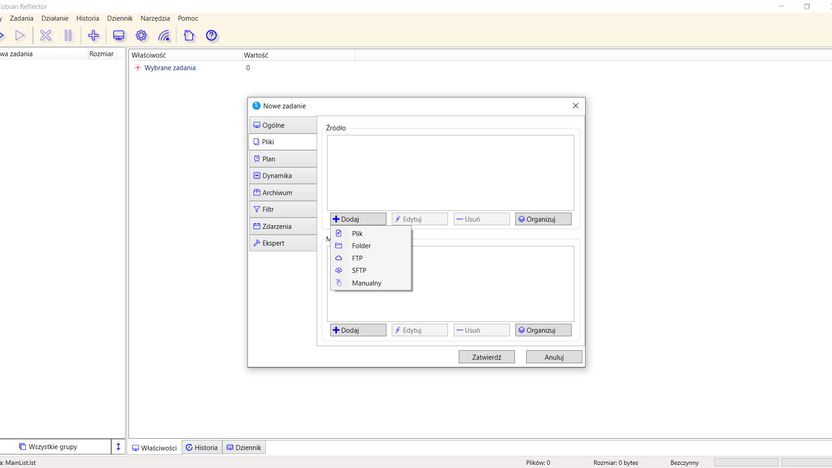Click the Anuluj button
The width and height of the screenshot is (832, 468).
pos(554,357)
